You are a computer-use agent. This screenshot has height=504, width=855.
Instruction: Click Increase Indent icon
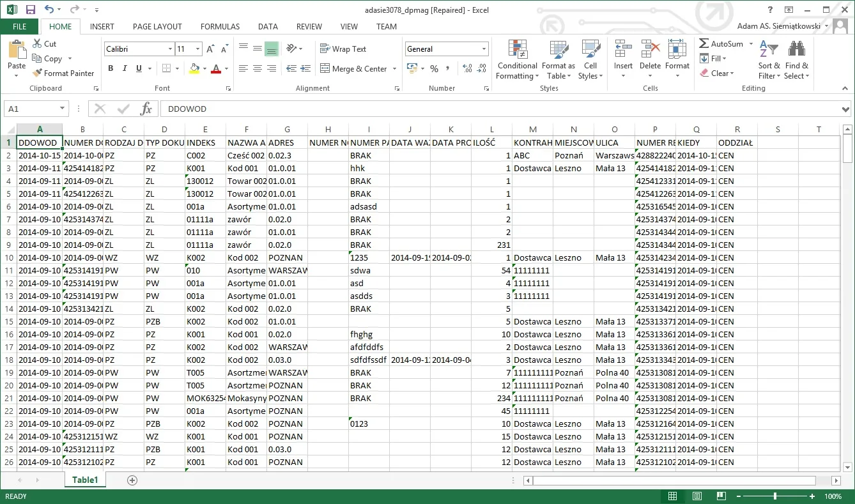305,68
